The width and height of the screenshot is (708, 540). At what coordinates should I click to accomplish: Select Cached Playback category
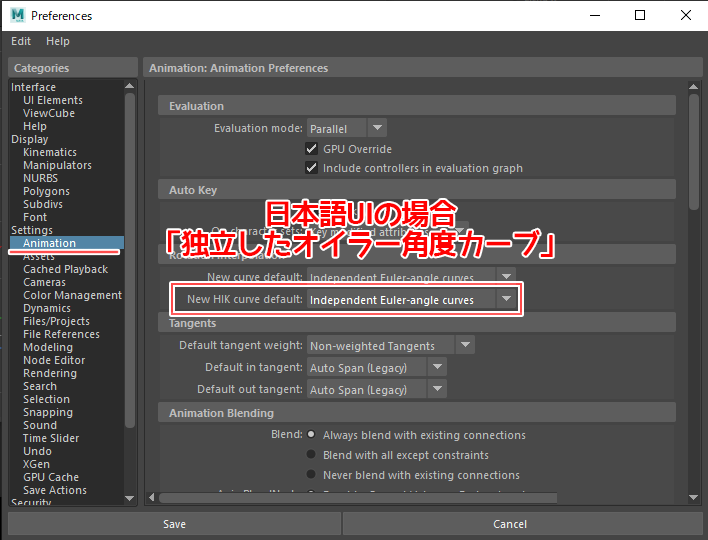point(65,269)
